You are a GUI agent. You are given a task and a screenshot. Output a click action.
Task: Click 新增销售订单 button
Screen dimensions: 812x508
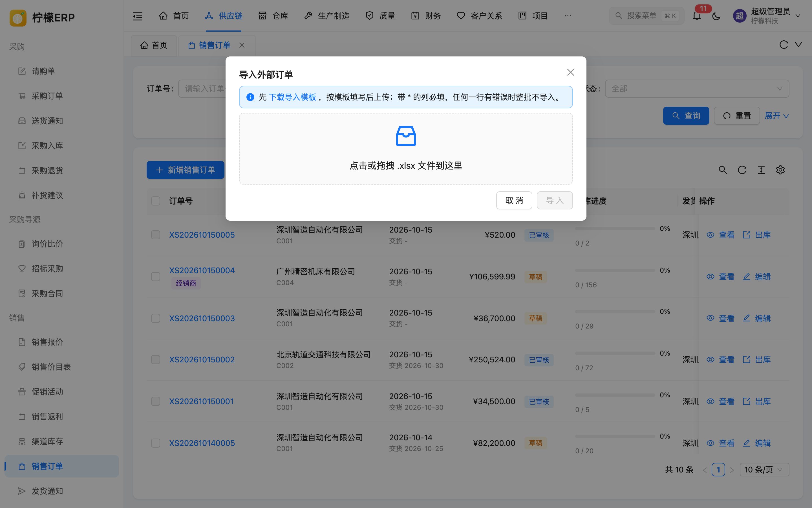click(x=185, y=170)
